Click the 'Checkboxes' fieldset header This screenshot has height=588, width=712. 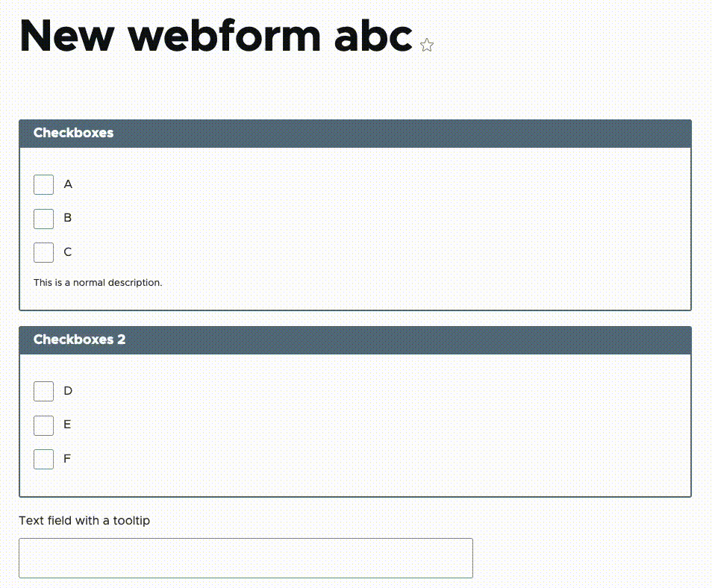[x=355, y=133]
